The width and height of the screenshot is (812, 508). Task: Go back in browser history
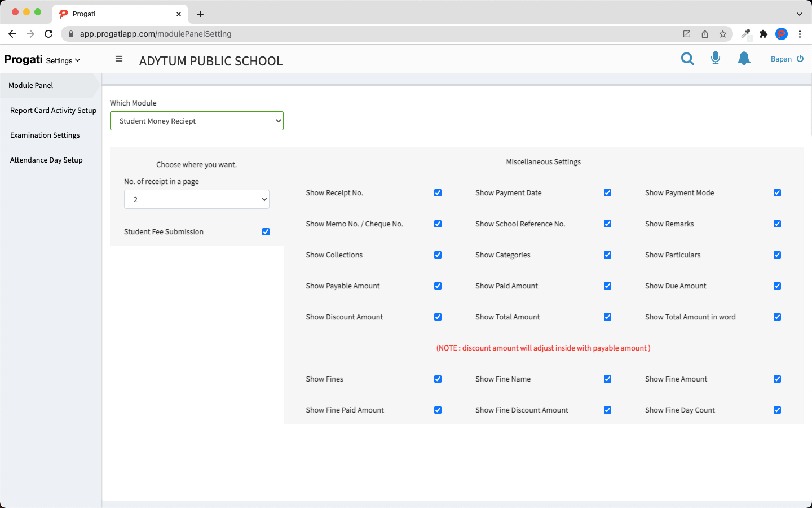pos(12,34)
